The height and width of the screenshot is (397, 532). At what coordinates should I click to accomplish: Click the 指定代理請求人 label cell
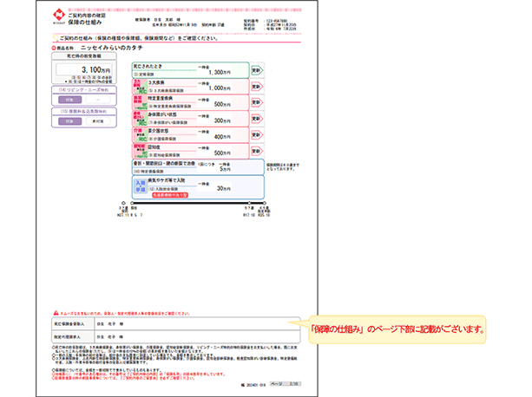pos(73,336)
